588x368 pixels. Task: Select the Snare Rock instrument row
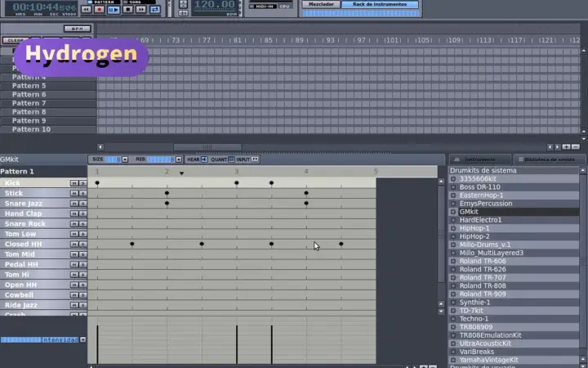tap(43, 223)
